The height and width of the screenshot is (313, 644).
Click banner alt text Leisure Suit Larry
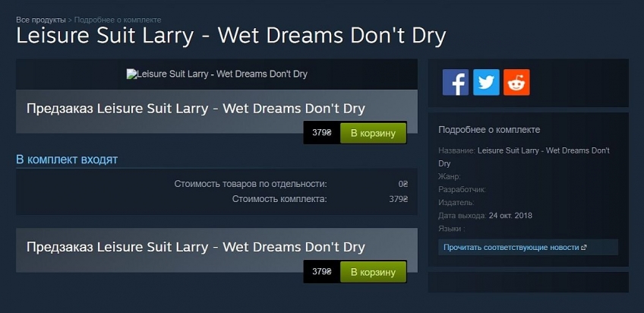pyautogui.click(x=222, y=74)
